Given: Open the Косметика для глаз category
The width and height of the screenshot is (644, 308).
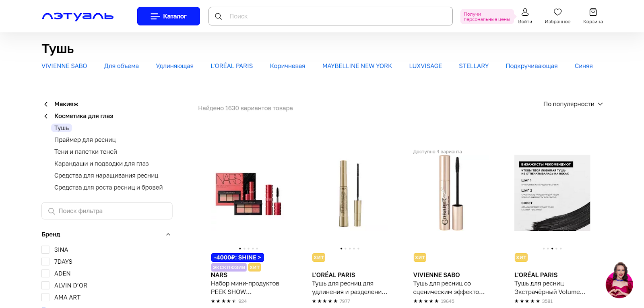Looking at the screenshot, I should pos(84,116).
